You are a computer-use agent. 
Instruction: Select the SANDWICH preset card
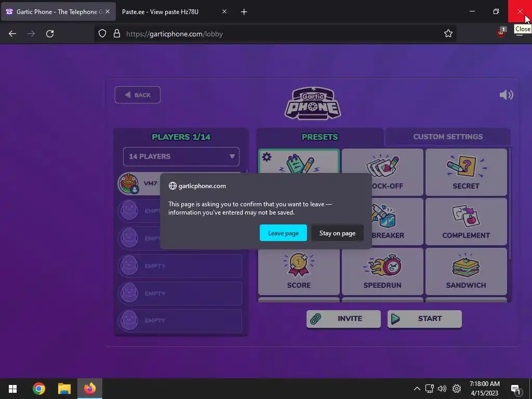click(x=466, y=271)
